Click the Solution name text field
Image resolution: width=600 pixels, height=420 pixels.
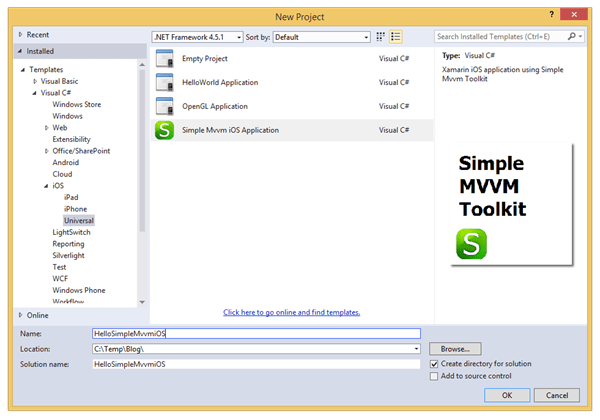[x=255, y=364]
